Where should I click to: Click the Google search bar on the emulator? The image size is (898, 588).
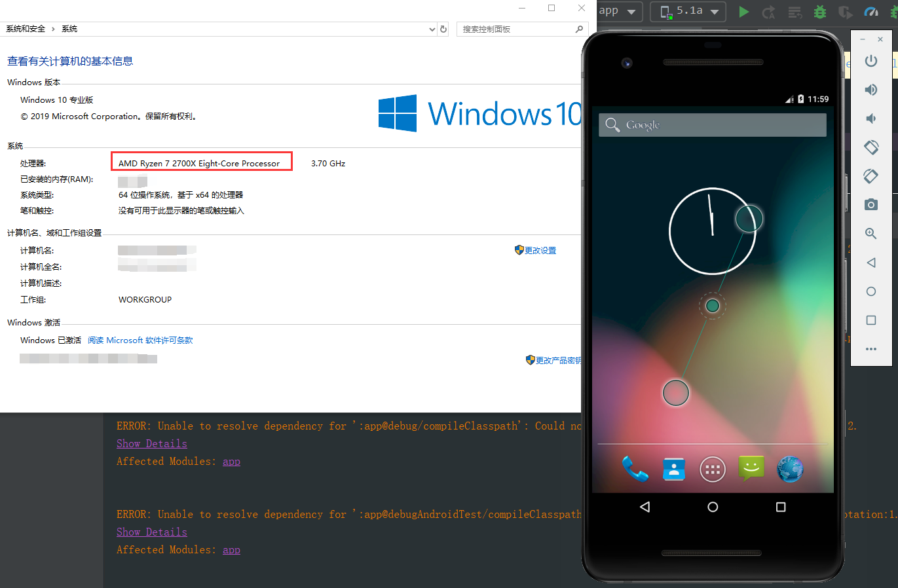coord(712,124)
